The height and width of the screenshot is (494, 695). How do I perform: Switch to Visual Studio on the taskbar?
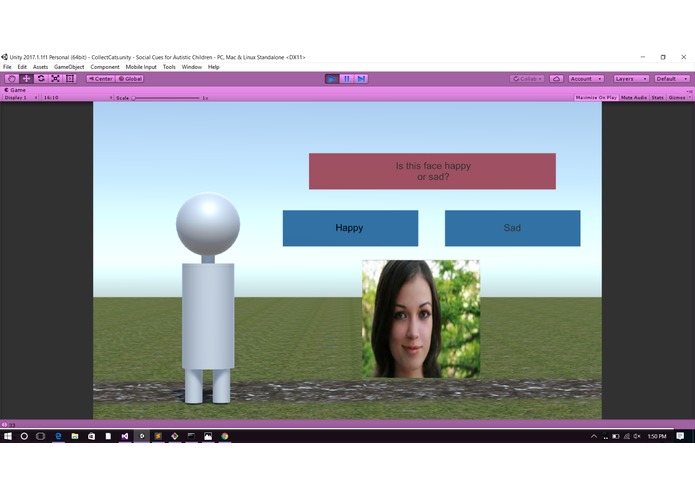[x=125, y=436]
